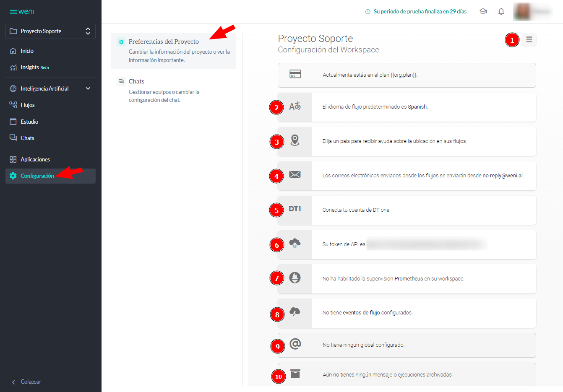Open Aplicaciones from the sidebar
The height and width of the screenshot is (392, 563).
pyautogui.click(x=35, y=159)
